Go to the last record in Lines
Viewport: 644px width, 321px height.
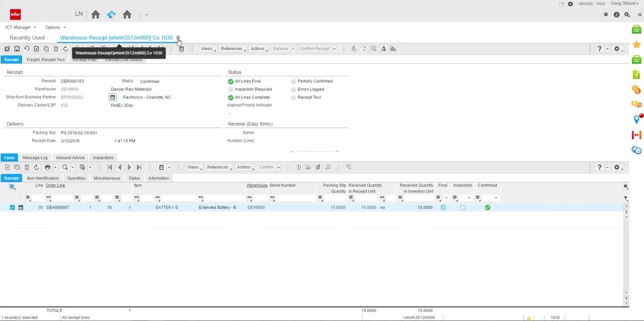[139, 167]
